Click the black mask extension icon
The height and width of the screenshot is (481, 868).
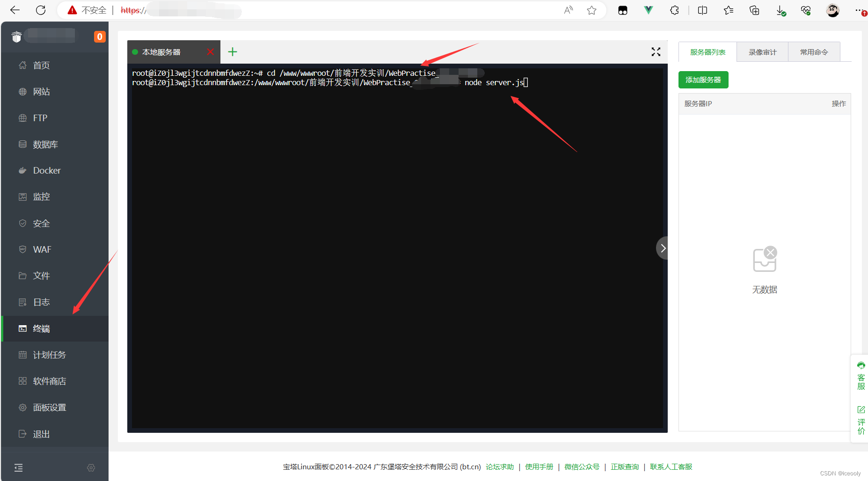623,10
